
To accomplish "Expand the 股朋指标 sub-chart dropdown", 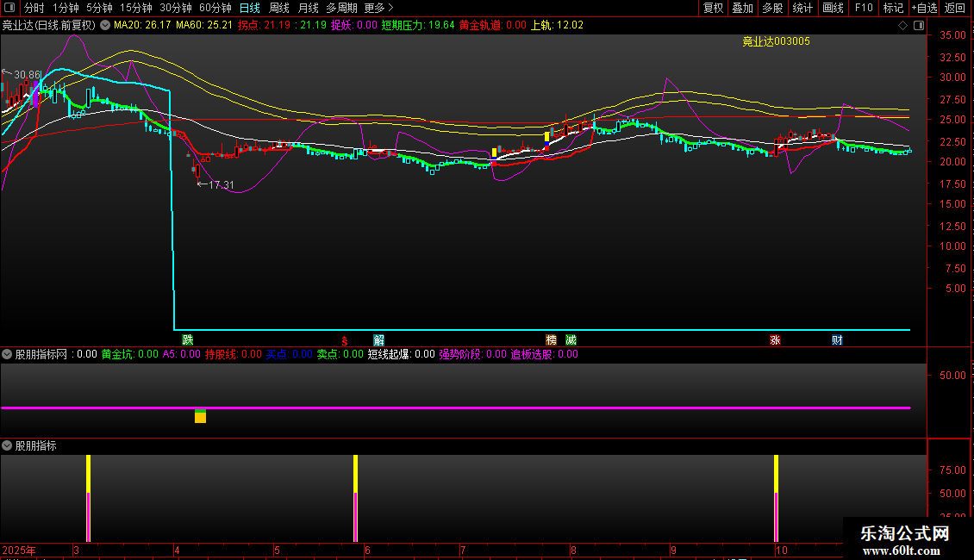I will coord(7,445).
